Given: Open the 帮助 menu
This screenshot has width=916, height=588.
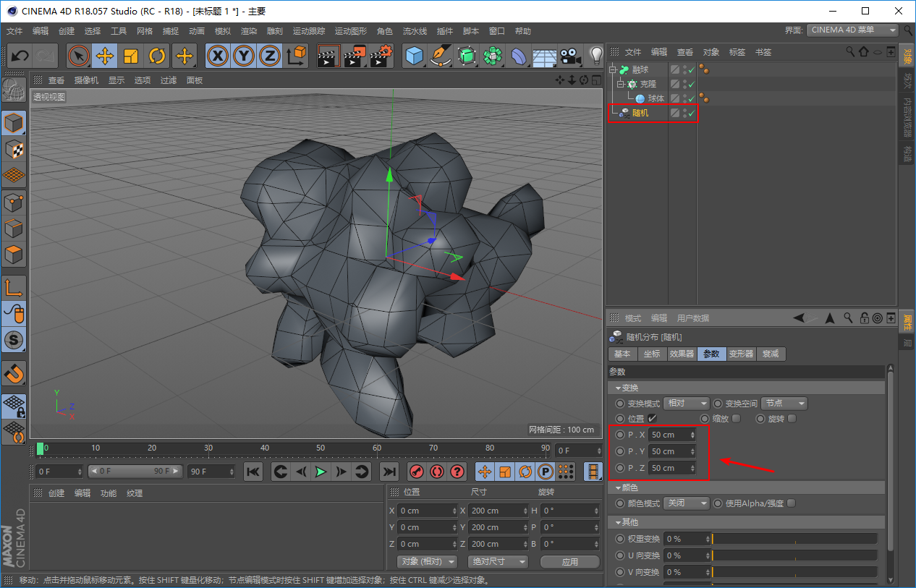Looking at the screenshot, I should click(x=522, y=31).
